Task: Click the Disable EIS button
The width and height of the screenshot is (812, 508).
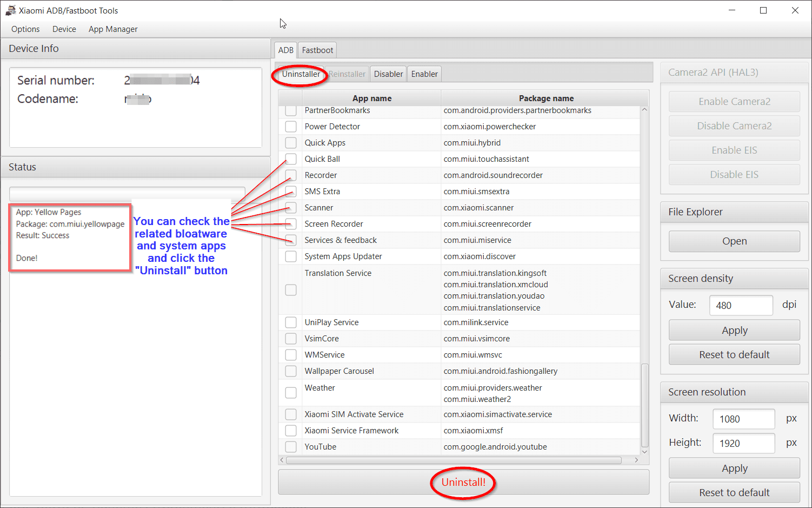Action: coord(734,175)
